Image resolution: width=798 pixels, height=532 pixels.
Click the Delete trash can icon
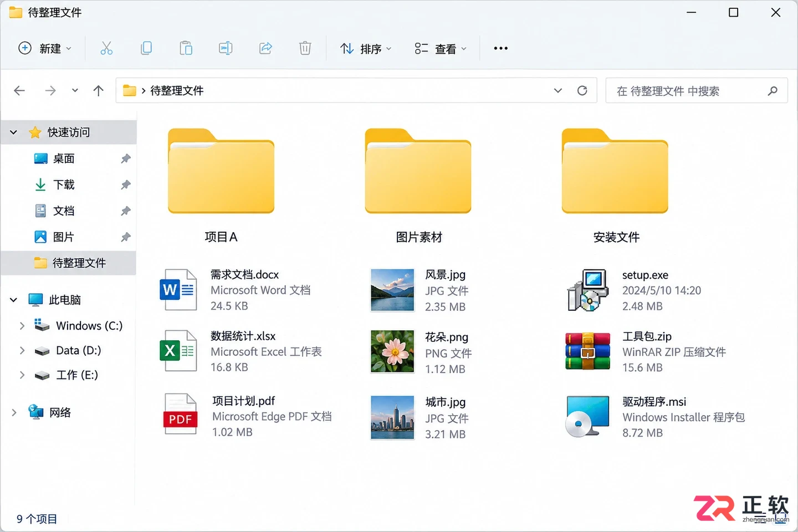305,48
